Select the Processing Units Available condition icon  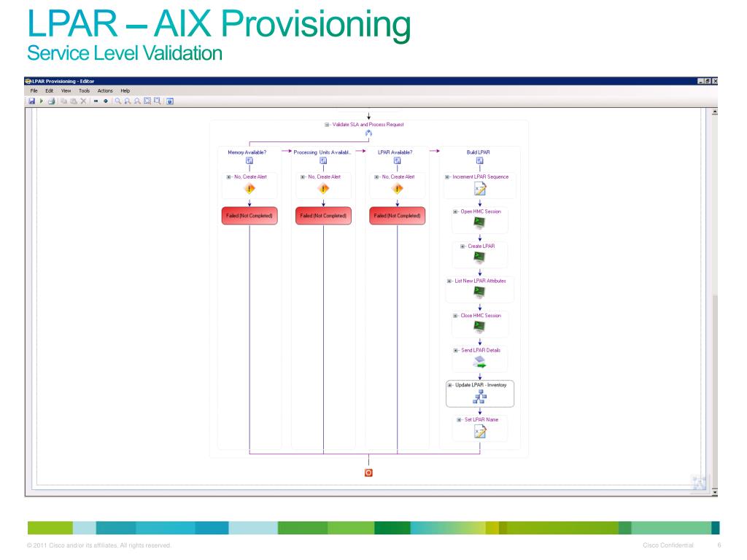point(323,161)
